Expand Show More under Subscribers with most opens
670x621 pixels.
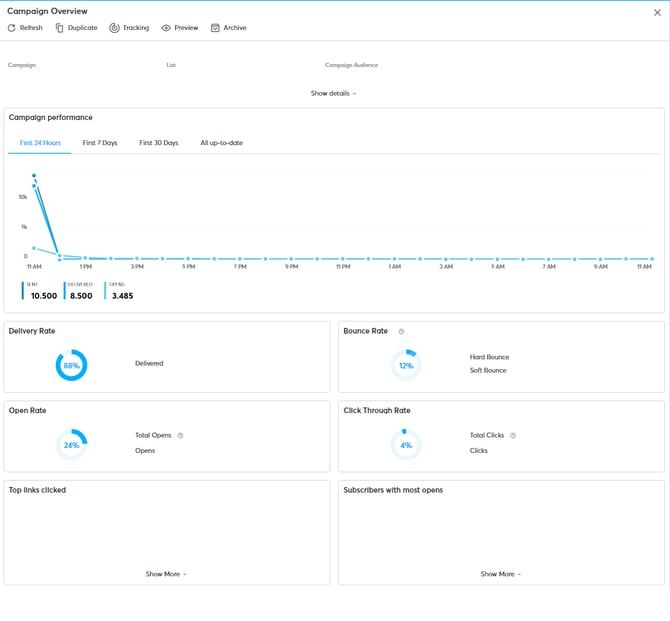pyautogui.click(x=501, y=574)
